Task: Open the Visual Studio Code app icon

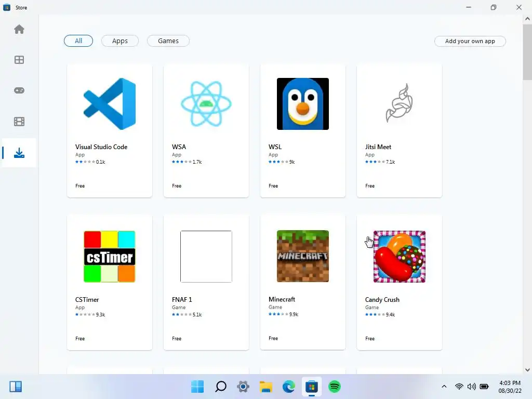Action: point(110,104)
